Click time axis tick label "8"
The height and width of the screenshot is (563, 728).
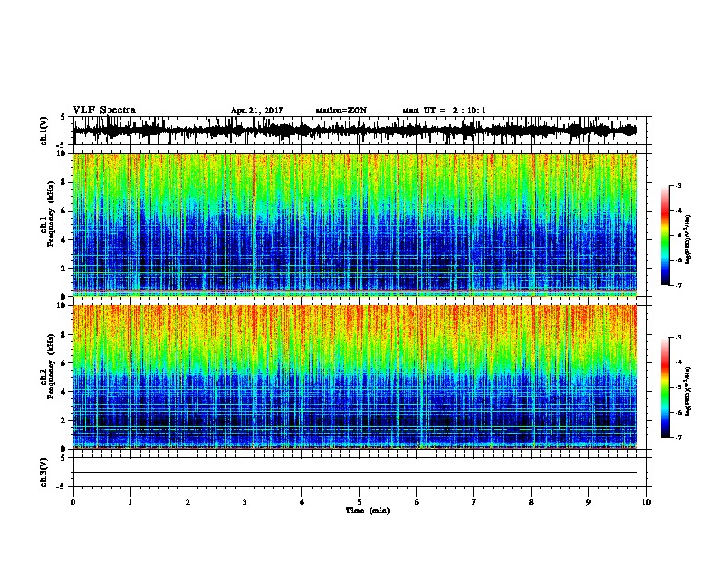(531, 502)
